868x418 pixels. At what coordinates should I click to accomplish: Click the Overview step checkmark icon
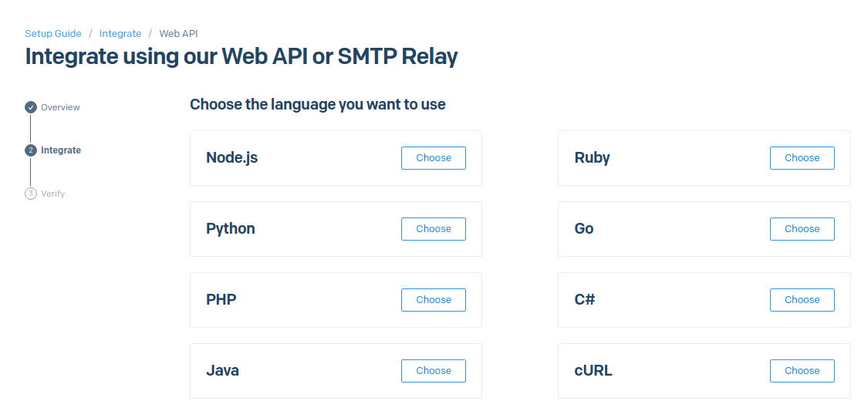tap(31, 107)
